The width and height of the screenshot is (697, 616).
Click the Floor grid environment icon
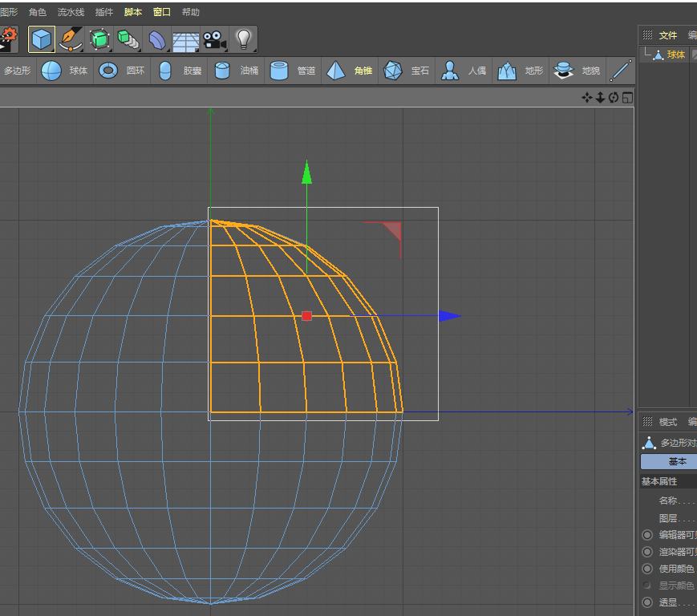pyautogui.click(x=185, y=39)
